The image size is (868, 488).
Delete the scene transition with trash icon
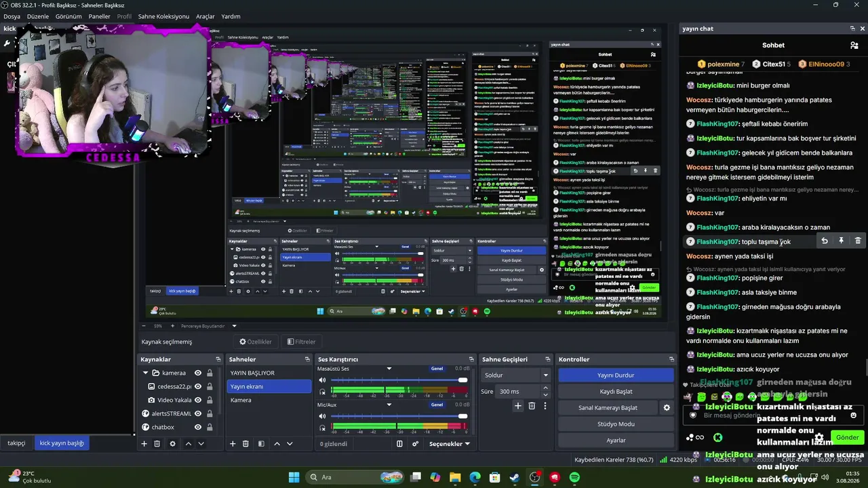click(x=532, y=406)
